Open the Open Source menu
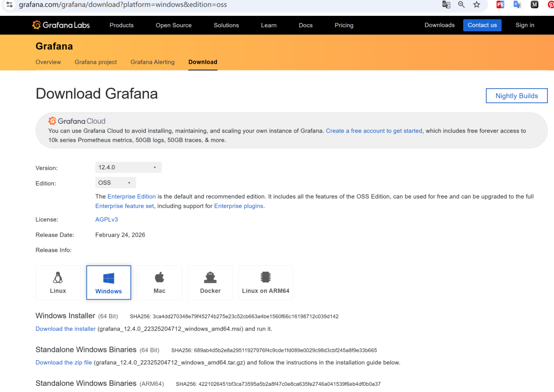This screenshot has height=392, width=554. [173, 25]
